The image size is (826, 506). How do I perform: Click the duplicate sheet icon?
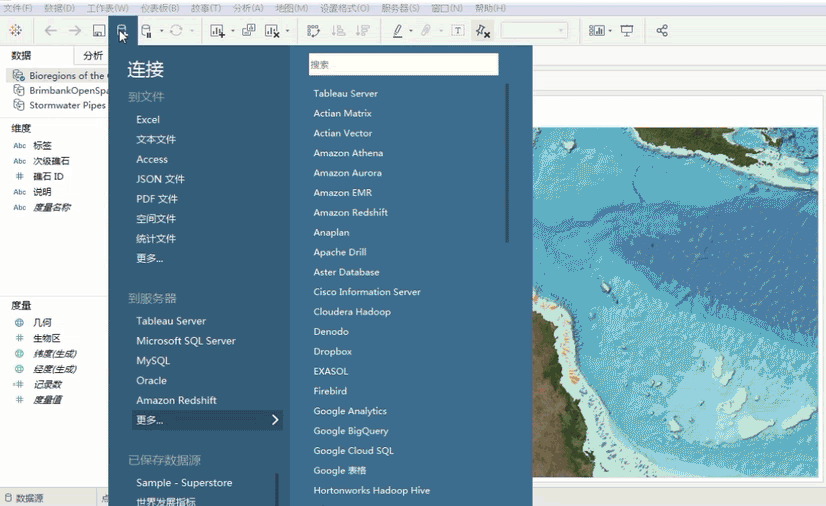248,31
